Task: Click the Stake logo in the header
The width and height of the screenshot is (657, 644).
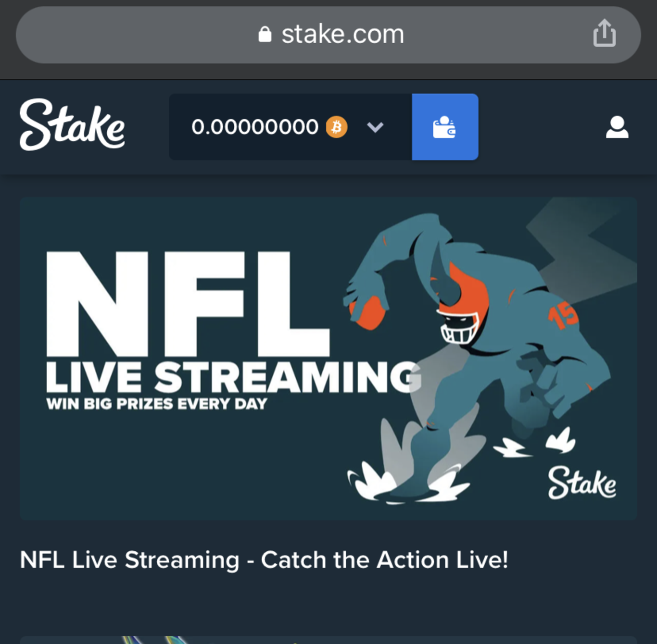Action: pyautogui.click(x=72, y=125)
